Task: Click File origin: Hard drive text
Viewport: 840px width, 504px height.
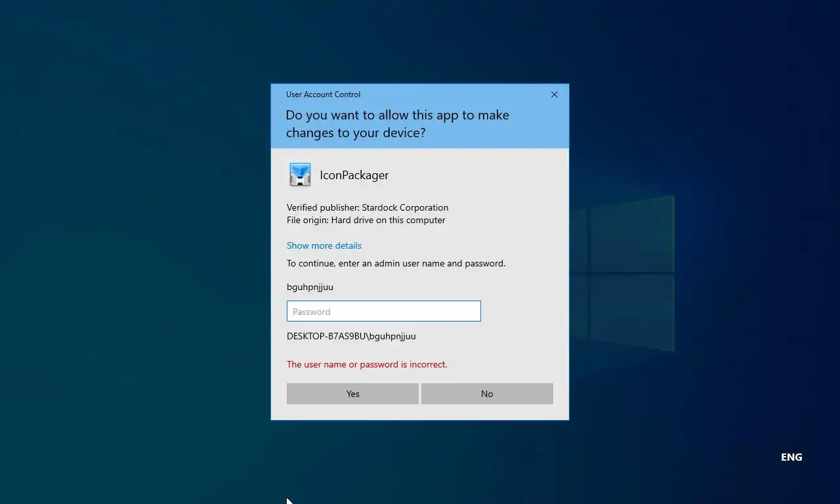Action: coord(366,220)
